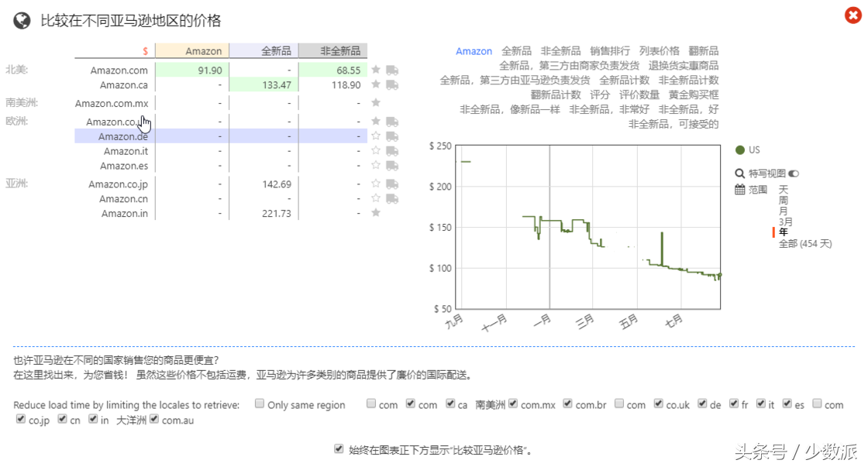Viewport: 868px width, 467px height.
Task: Click the 133.47 Amazon.ca new price
Action: coord(263,84)
